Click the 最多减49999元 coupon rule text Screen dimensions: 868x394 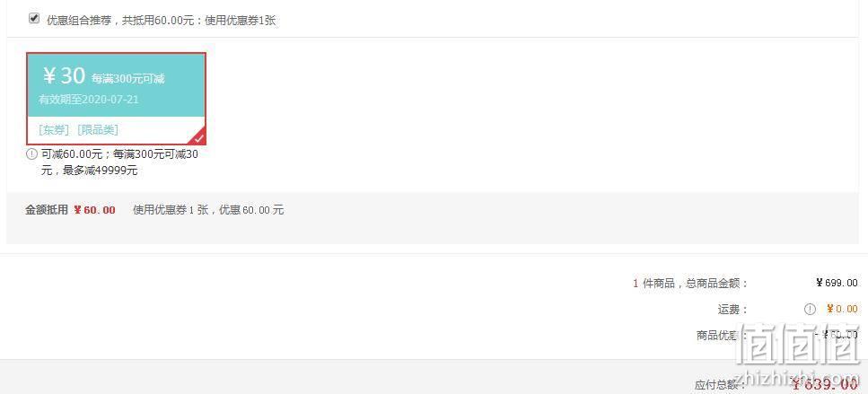click(x=100, y=171)
